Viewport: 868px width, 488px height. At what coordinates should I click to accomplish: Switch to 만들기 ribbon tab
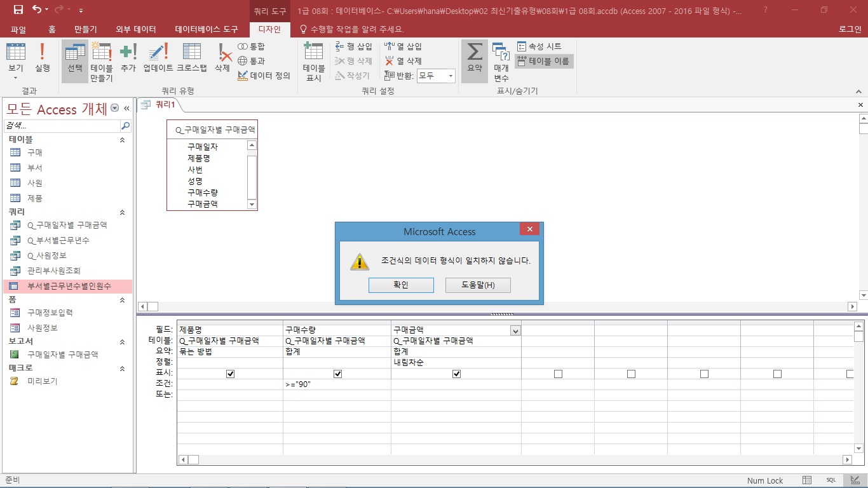click(86, 29)
